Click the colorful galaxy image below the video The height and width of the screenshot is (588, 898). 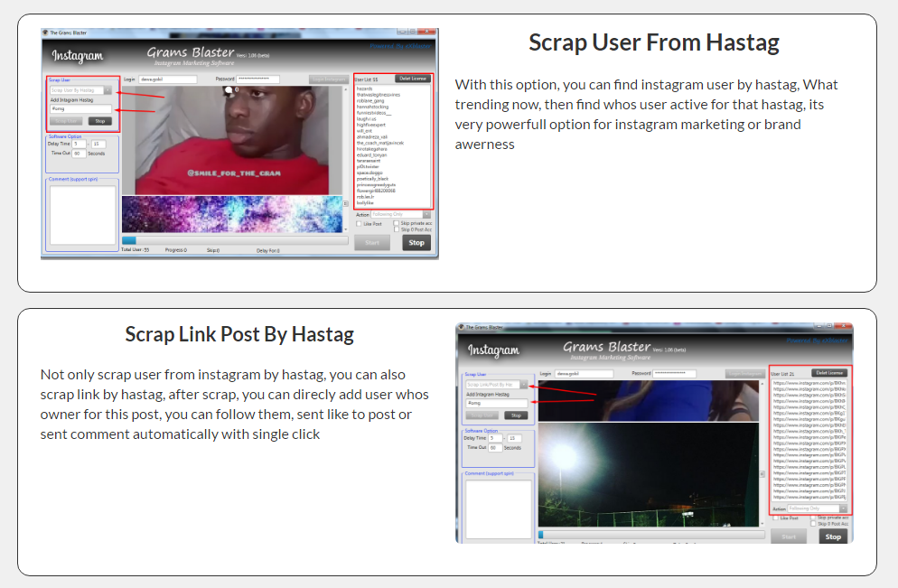coord(231,214)
